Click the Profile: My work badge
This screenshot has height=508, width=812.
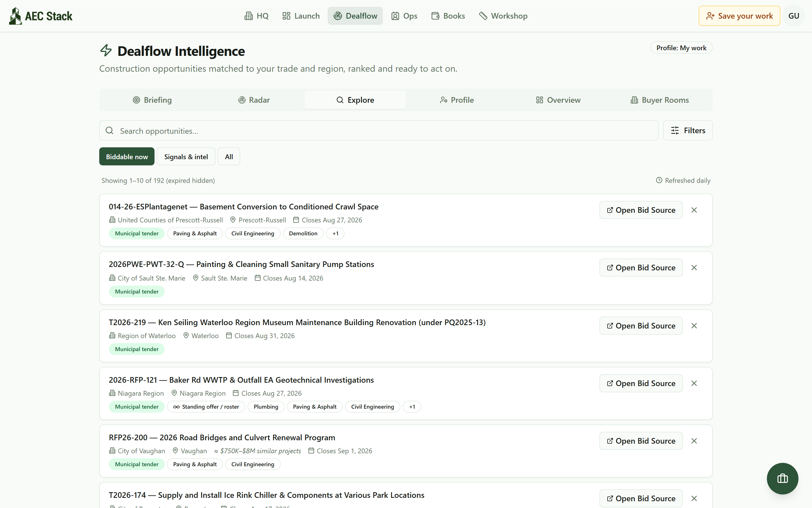pos(681,48)
